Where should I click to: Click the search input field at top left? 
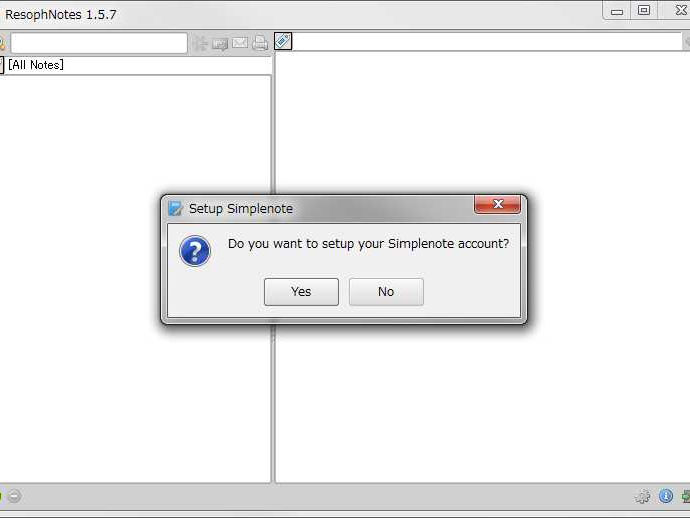pyautogui.click(x=99, y=43)
